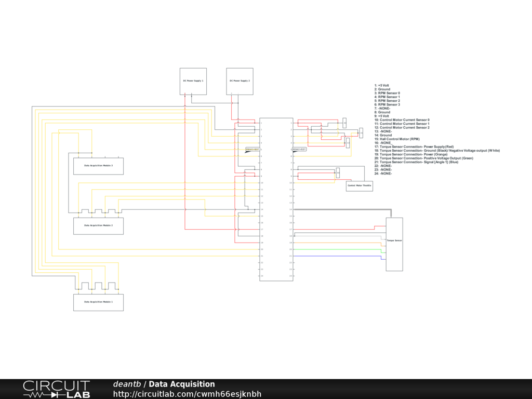This screenshot has width=532, height=399.
Task: Click the Data Acquisition Module 3 component
Action: pos(98,165)
